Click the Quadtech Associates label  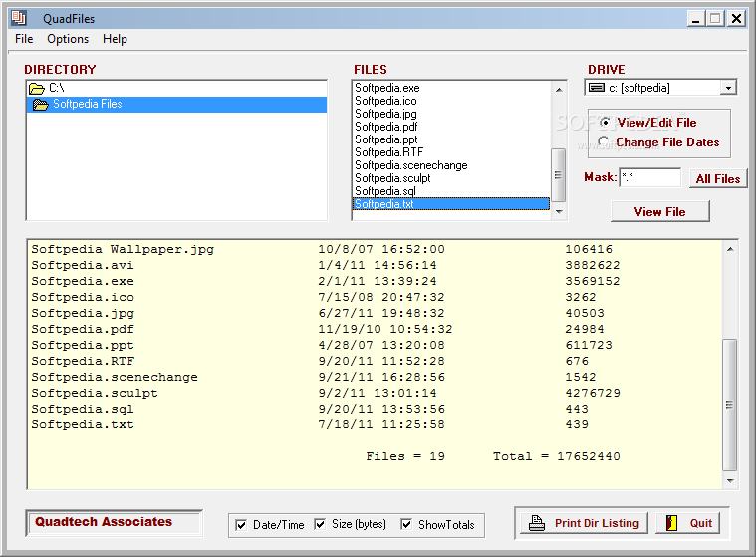[x=104, y=522]
